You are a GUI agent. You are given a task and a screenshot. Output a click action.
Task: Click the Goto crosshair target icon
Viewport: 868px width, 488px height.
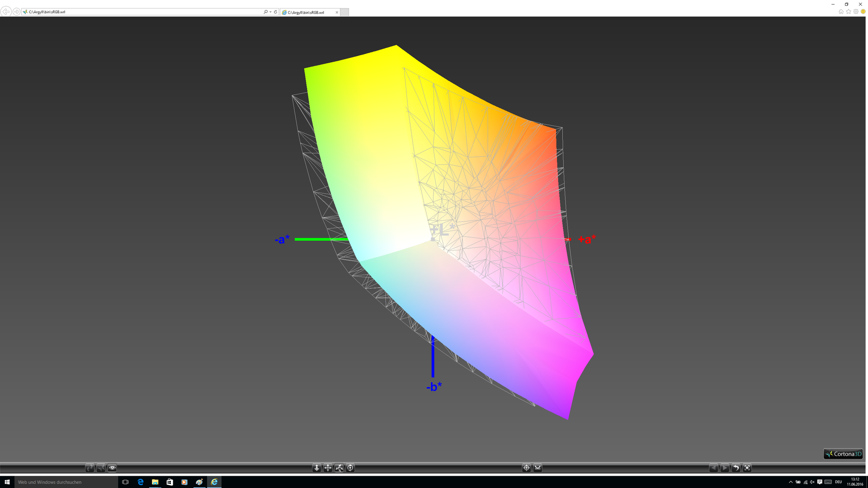click(526, 468)
